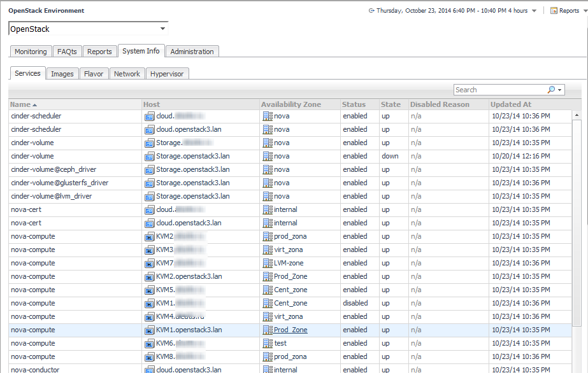
Task: Switch to the Images sub-tab
Action: coord(62,74)
